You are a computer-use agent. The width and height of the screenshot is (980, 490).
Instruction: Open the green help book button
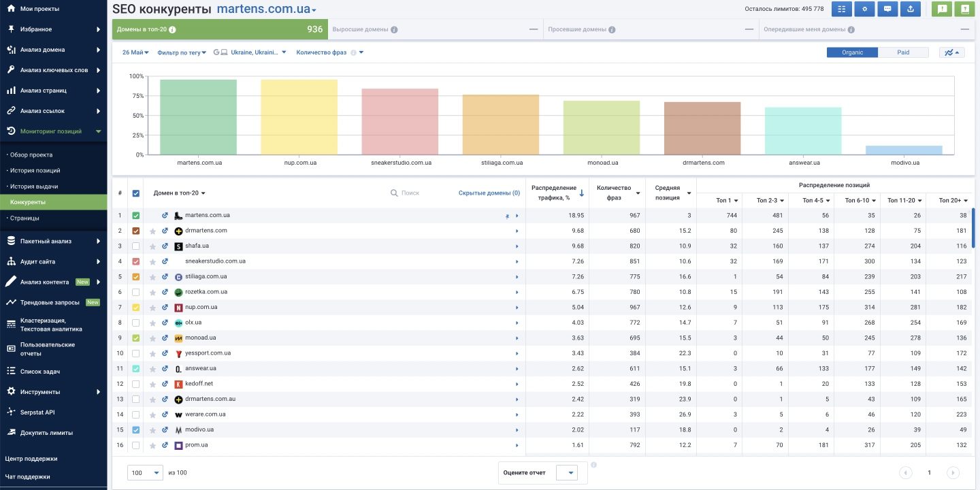[964, 9]
